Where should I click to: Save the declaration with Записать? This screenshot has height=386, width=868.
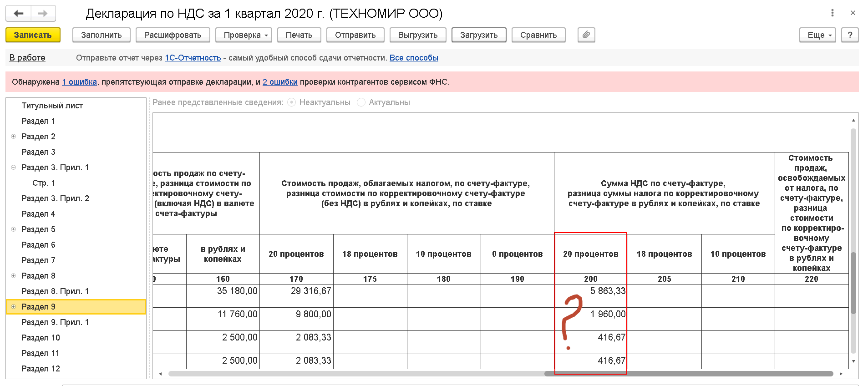(33, 35)
